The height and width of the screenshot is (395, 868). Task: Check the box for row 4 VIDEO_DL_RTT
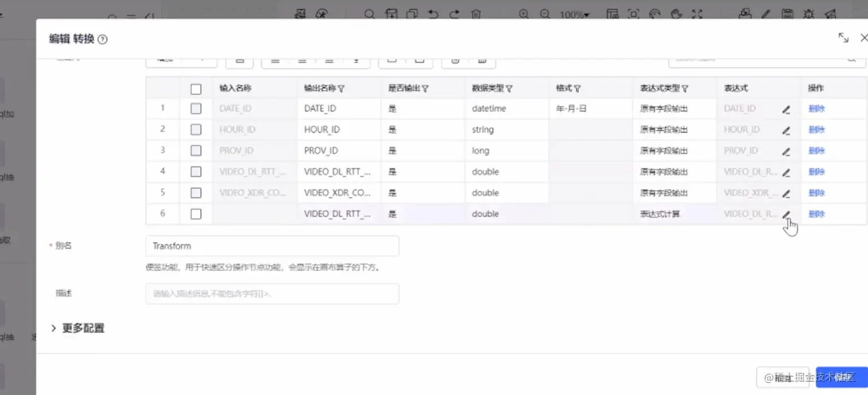(196, 172)
